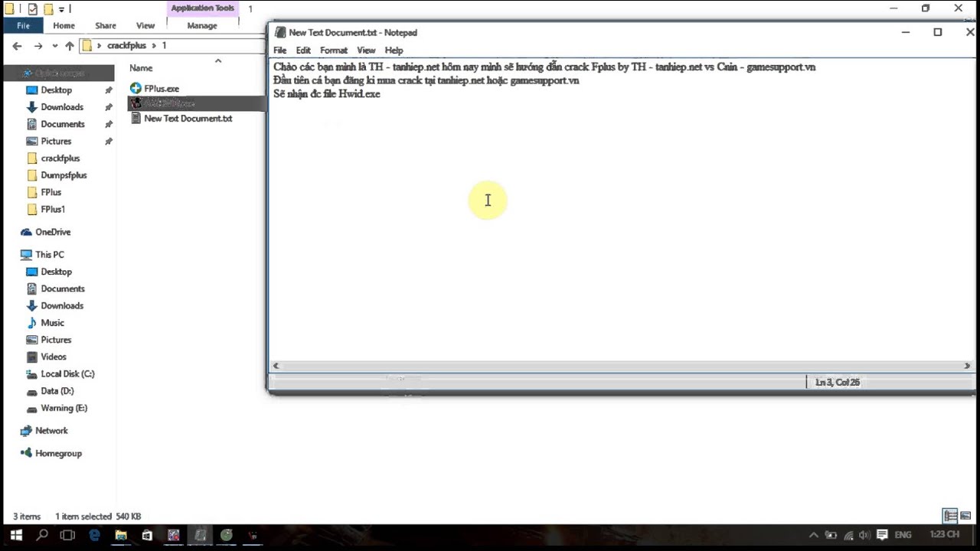Open Data (D:) drive

(57, 391)
